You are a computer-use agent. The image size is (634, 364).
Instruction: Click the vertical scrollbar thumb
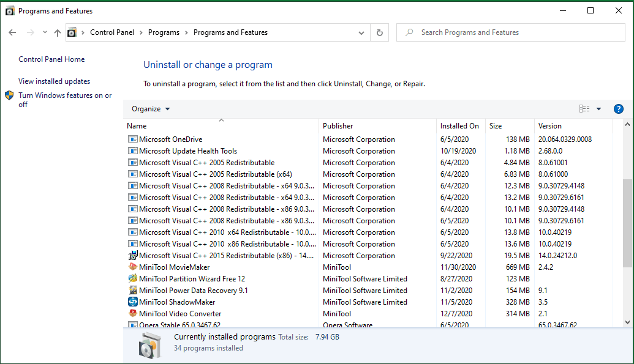point(627,223)
